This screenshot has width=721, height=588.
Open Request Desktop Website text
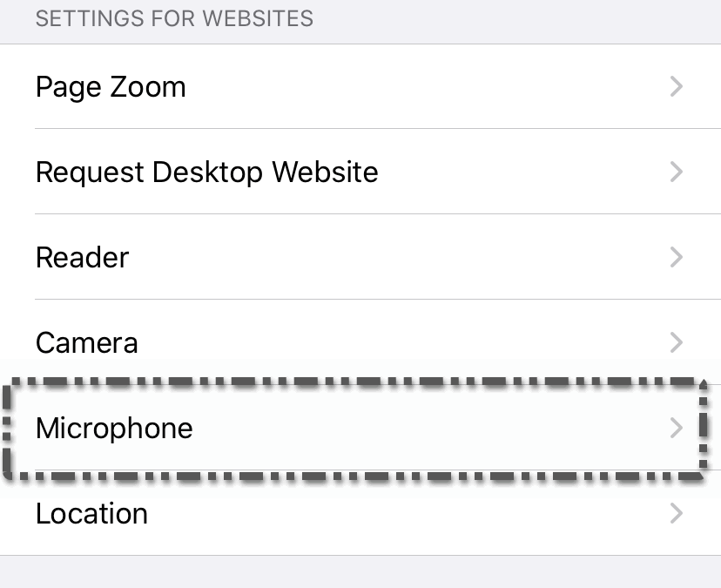pyautogui.click(x=206, y=172)
